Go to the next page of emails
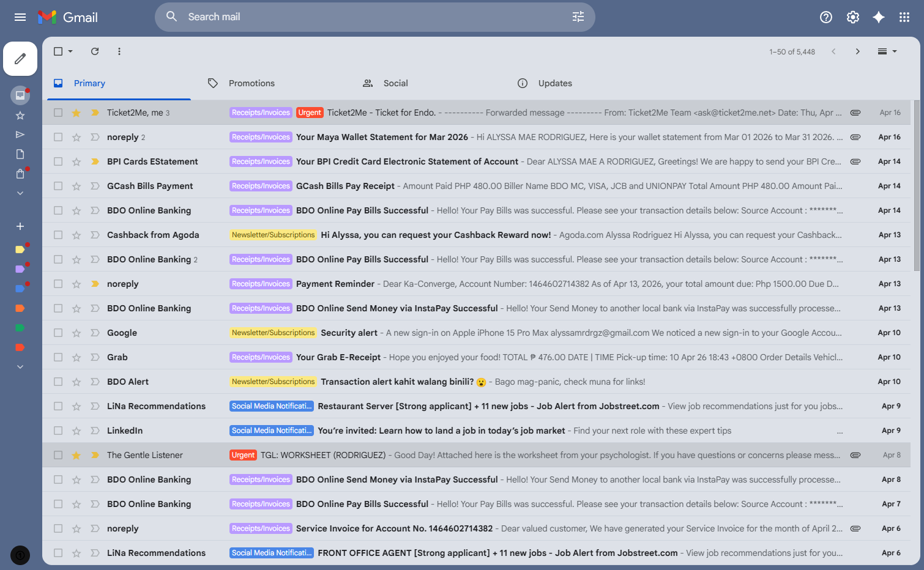This screenshot has width=924, height=570. click(858, 51)
